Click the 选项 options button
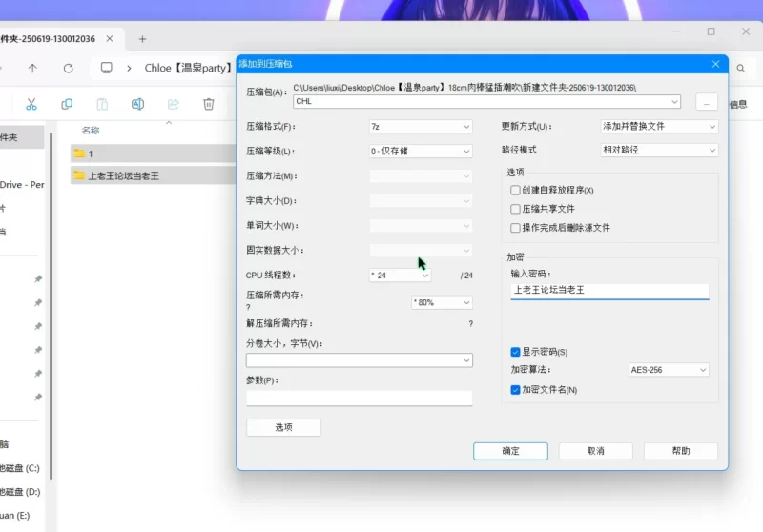 click(x=283, y=427)
